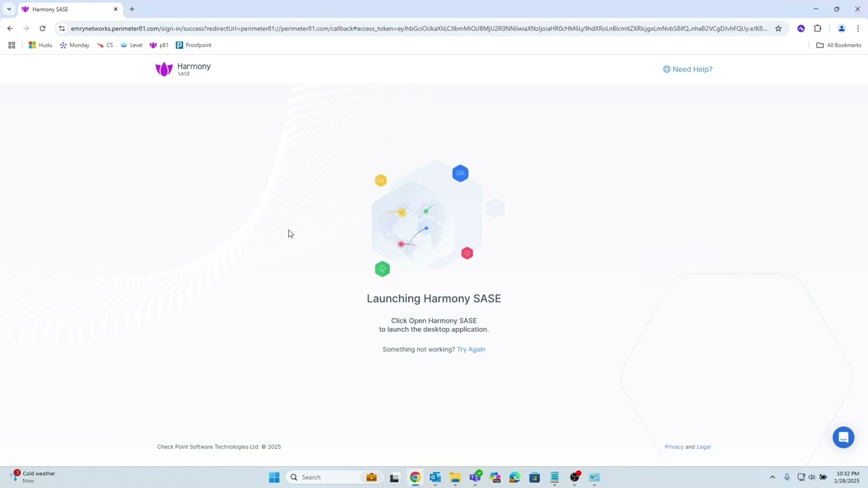868x488 pixels.
Task: Switch to Google Chrome in taskbar
Action: point(415,477)
